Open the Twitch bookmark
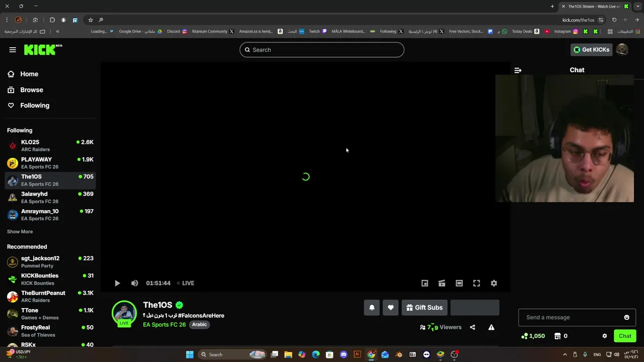644x362 pixels. pos(317,31)
